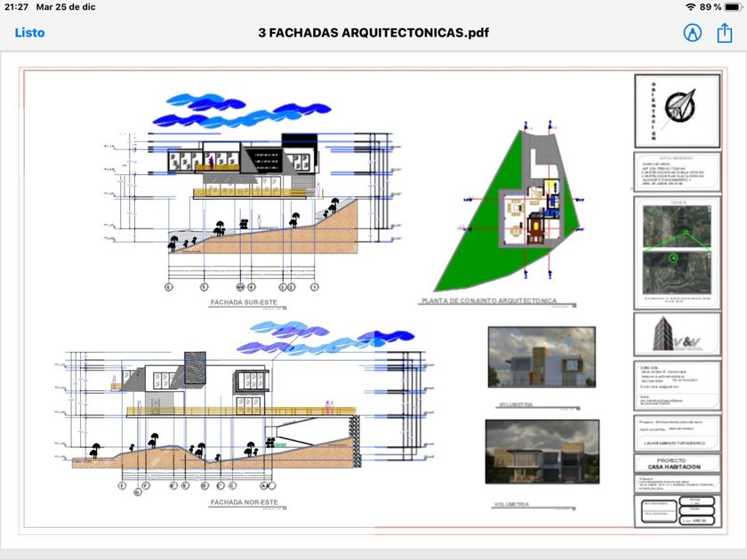Tap the PDF title 3 FACHADAS ARQUITECTONICAS.pdf
Image resolution: width=747 pixels, height=560 pixels.
(x=373, y=33)
